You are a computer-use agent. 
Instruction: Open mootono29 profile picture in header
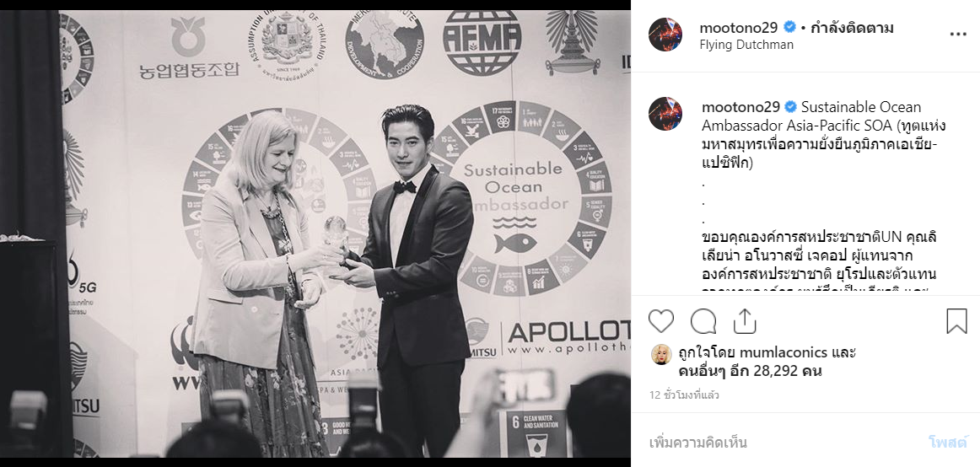[665, 35]
